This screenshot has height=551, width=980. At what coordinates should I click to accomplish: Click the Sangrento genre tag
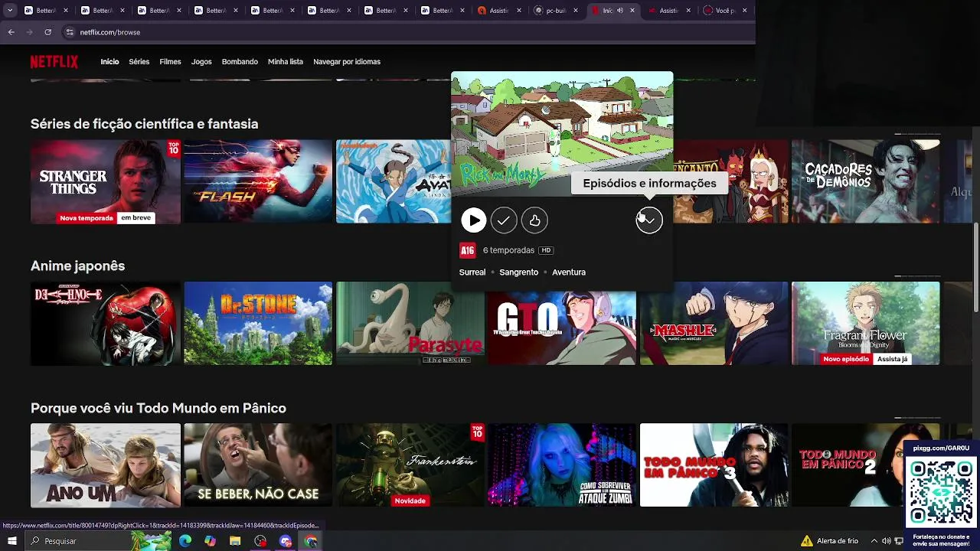518,272
